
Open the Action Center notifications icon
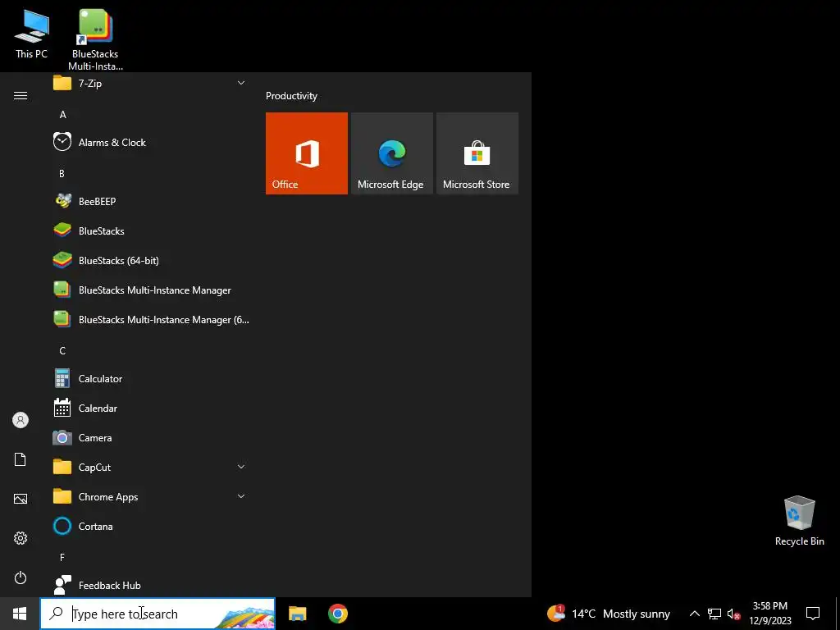coord(813,614)
